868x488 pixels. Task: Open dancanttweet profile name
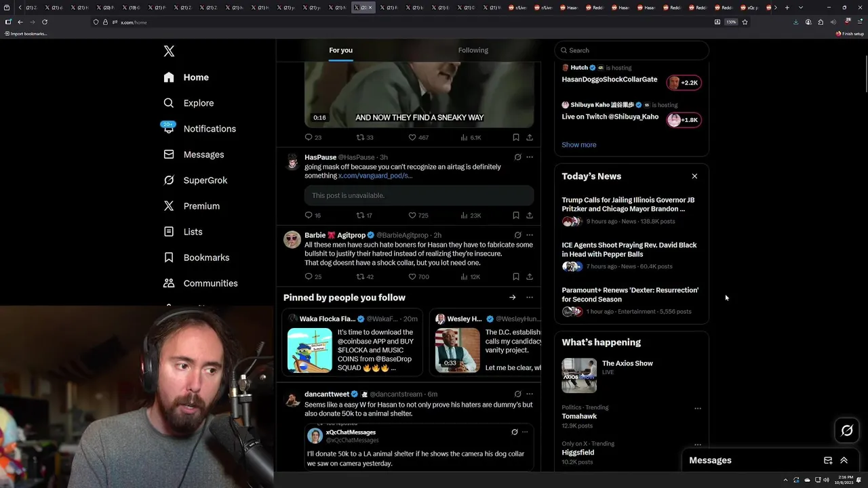327,394
